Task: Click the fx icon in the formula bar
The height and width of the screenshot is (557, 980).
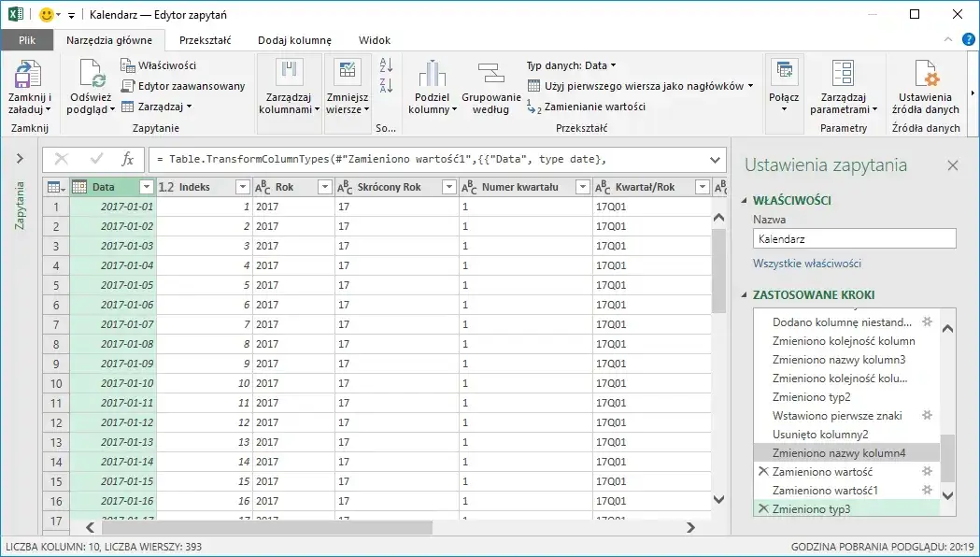Action: tap(128, 159)
